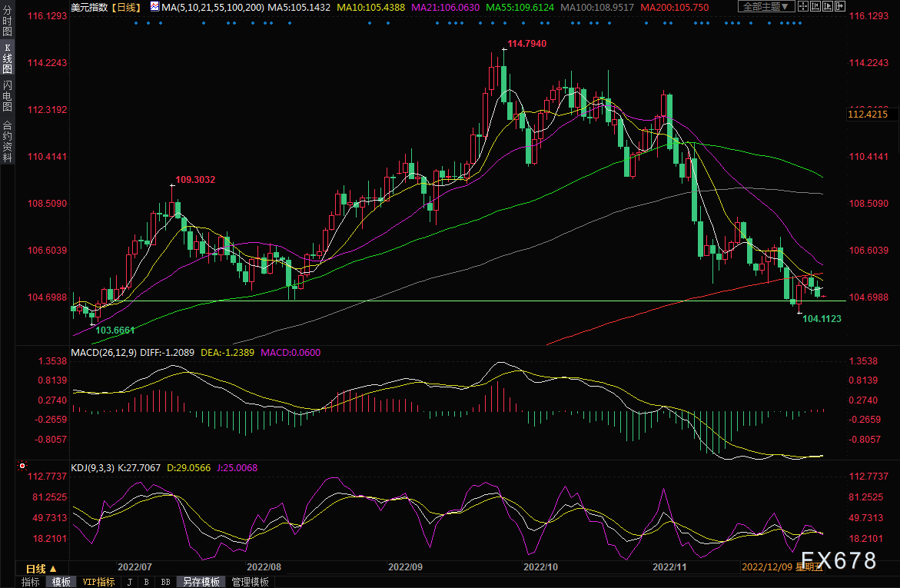The width and height of the screenshot is (900, 588).
Task: Click the J template button
Action: tap(130, 582)
